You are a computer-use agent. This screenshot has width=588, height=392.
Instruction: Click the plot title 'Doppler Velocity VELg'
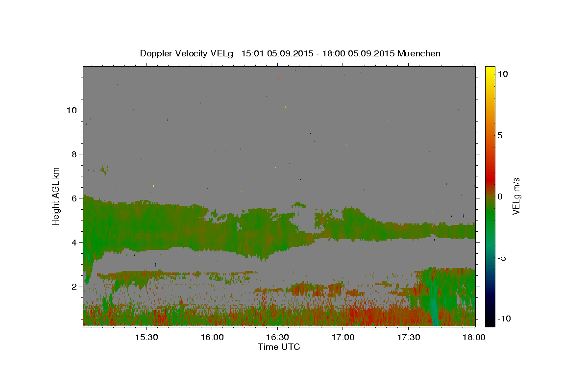point(187,53)
